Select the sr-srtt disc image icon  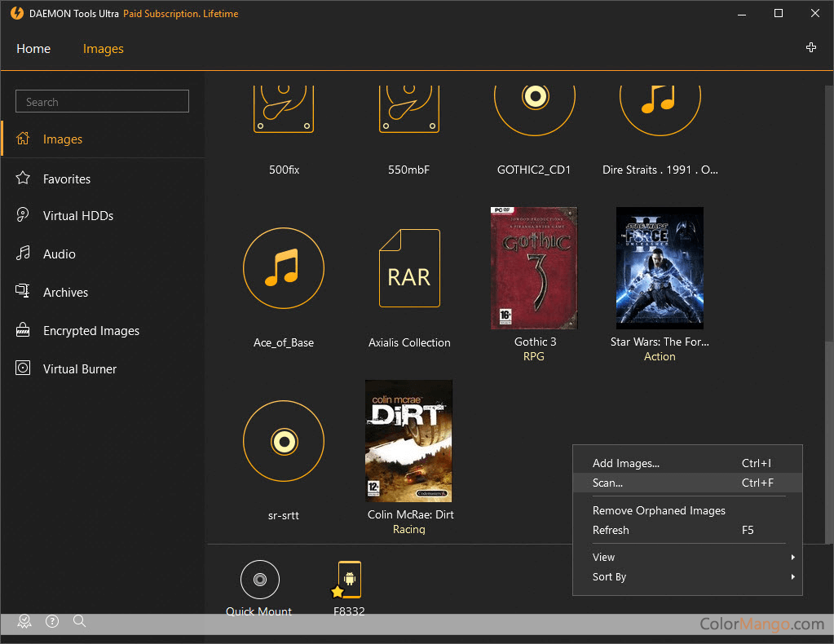pyautogui.click(x=283, y=440)
